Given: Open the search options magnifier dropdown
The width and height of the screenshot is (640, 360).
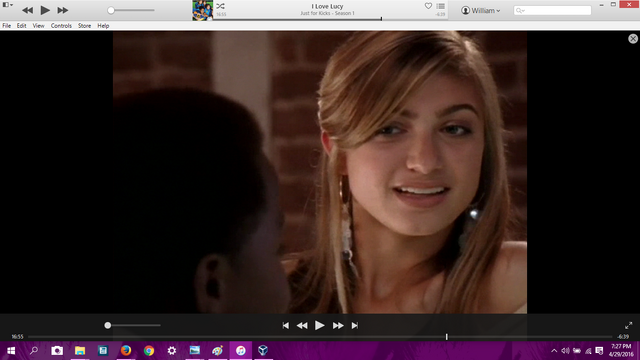Looking at the screenshot, I should pyautogui.click(x=520, y=11).
